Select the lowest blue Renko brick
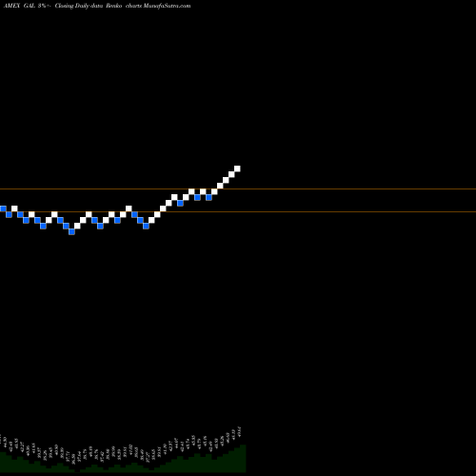 (71, 231)
